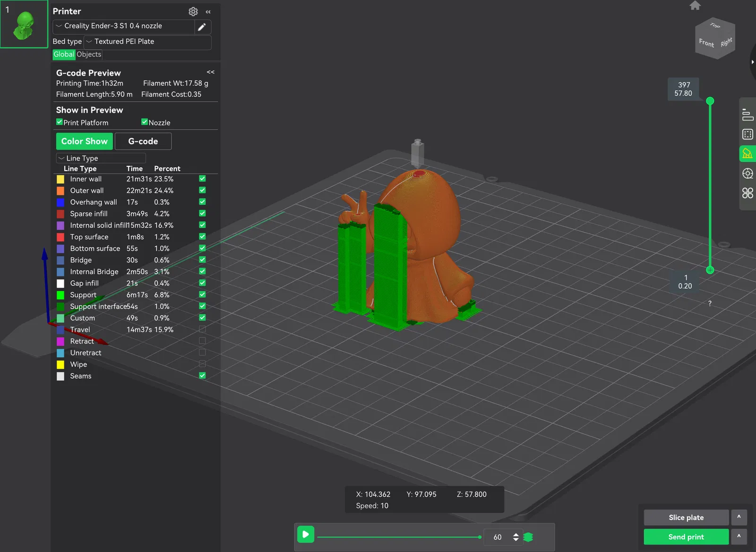
Task: Select the G-code tab
Action: coord(143,141)
